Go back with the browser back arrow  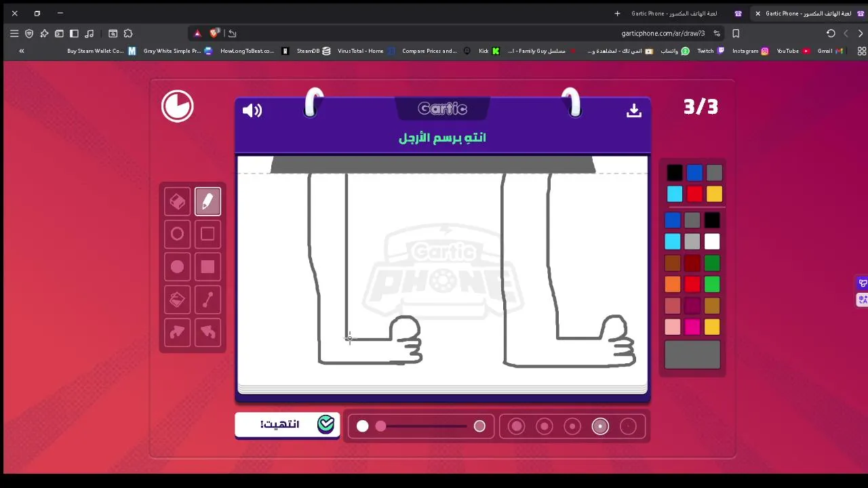861,33
